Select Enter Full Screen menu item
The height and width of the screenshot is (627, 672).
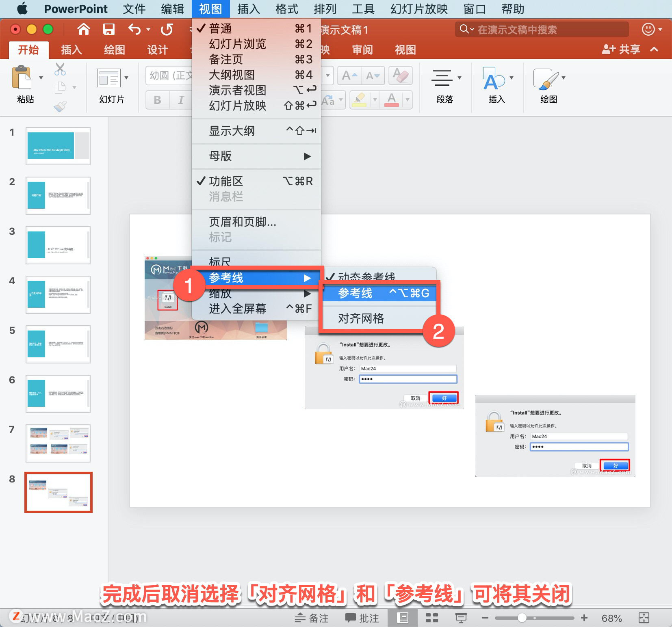click(x=256, y=309)
